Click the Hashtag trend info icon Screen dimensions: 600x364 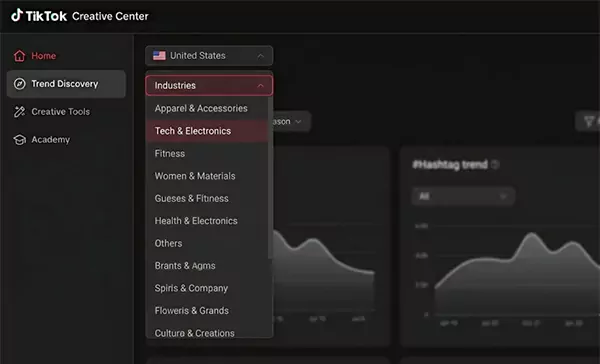pyautogui.click(x=495, y=165)
